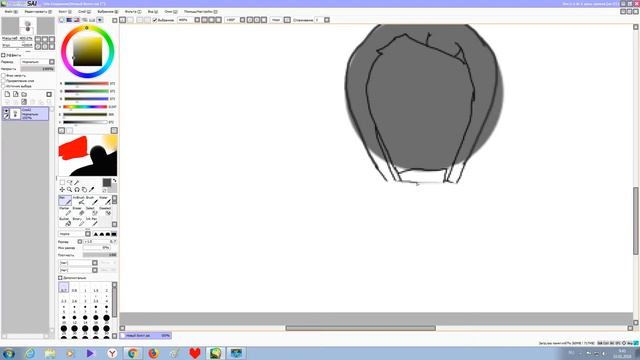The width and height of the screenshot is (640, 360).
Task: Create a new normal layer
Action: [7, 94]
